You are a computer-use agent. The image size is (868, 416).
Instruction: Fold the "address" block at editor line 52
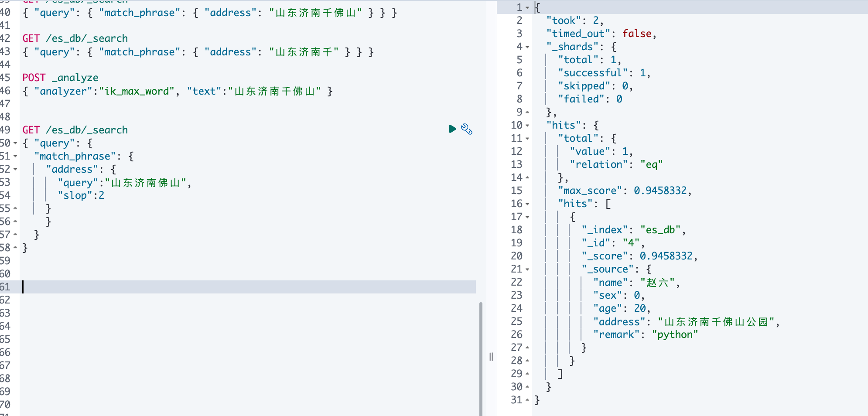pos(15,169)
